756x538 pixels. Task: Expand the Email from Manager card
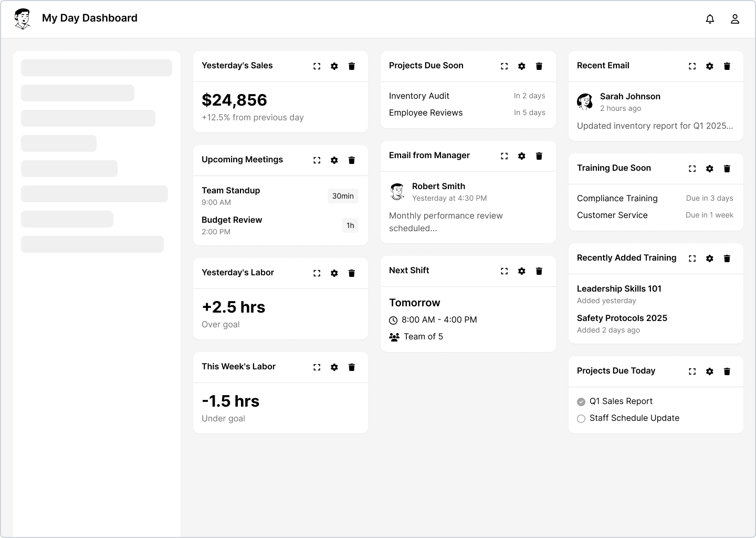click(505, 156)
